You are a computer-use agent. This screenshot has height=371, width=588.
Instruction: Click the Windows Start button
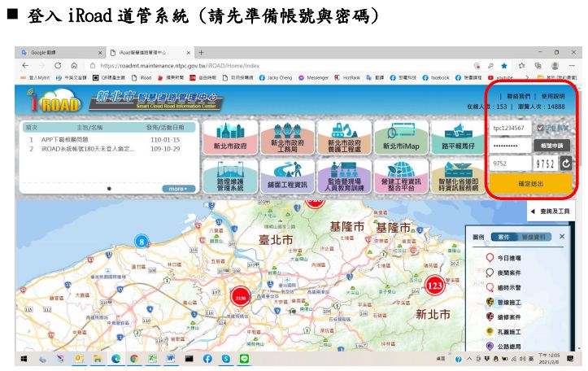pos(24,359)
